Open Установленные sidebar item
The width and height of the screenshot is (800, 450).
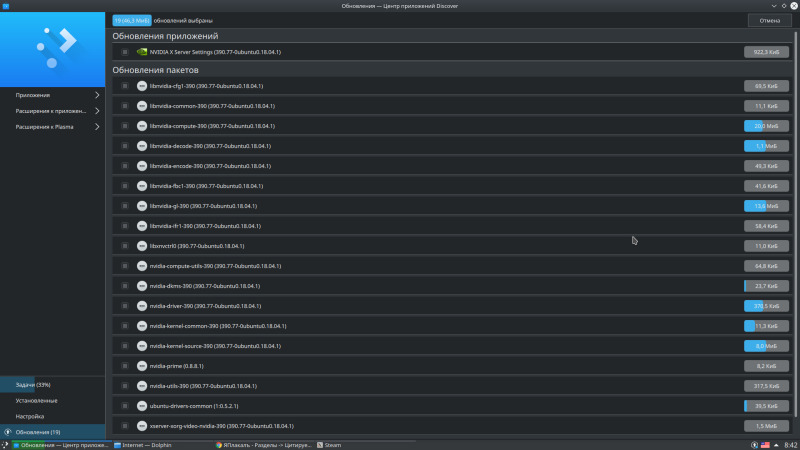click(x=53, y=401)
